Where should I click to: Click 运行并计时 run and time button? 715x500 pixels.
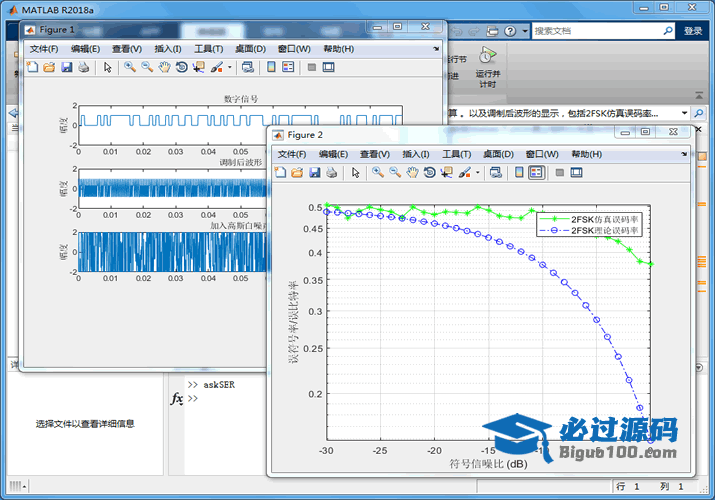tap(487, 67)
